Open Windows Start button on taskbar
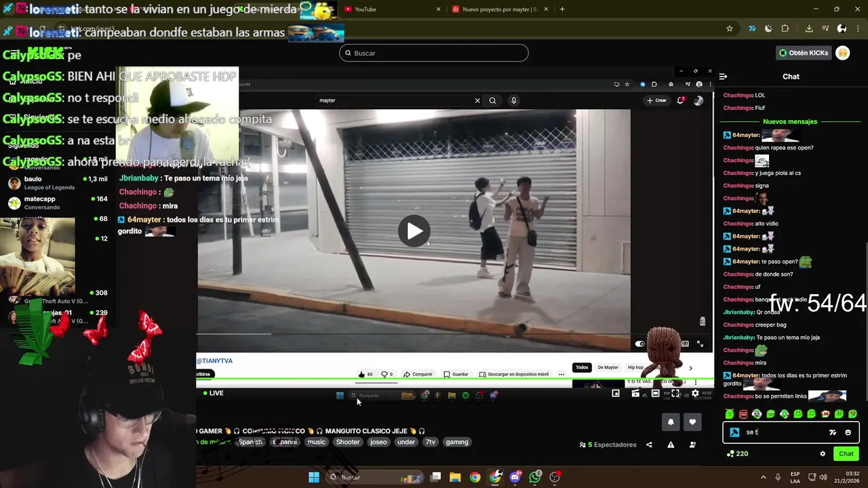The image size is (868, 488). tap(314, 477)
